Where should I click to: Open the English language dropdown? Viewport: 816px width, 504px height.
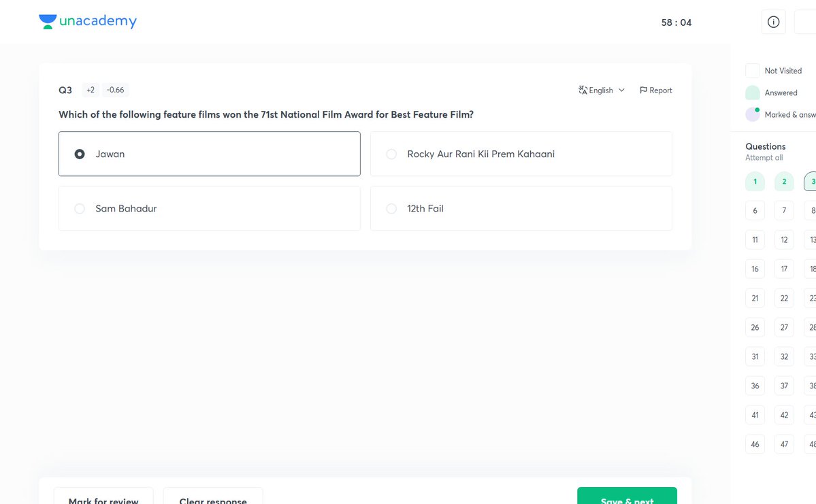(x=602, y=90)
